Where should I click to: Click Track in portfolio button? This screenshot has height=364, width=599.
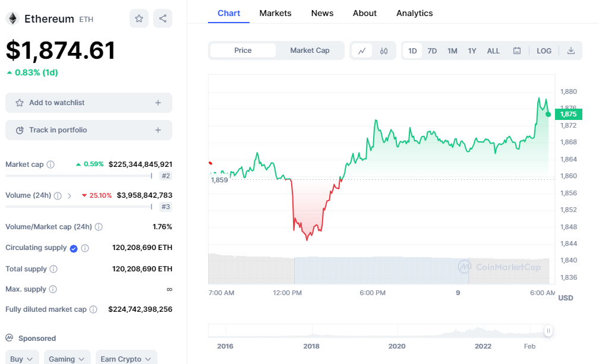click(x=89, y=130)
